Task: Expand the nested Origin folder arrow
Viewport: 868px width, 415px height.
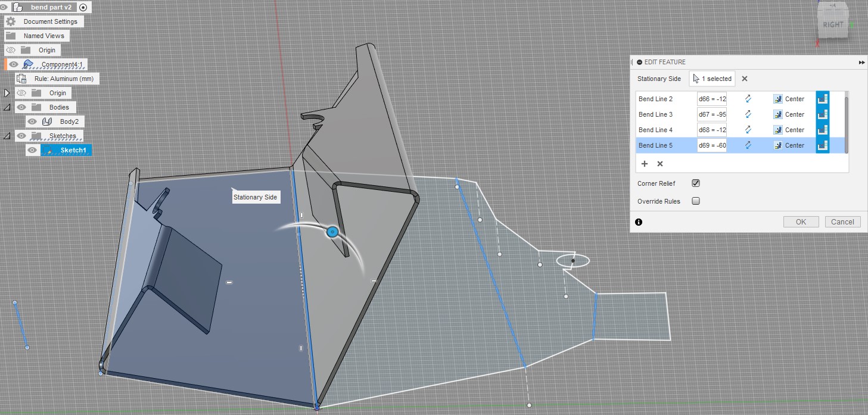Action: 7,93
